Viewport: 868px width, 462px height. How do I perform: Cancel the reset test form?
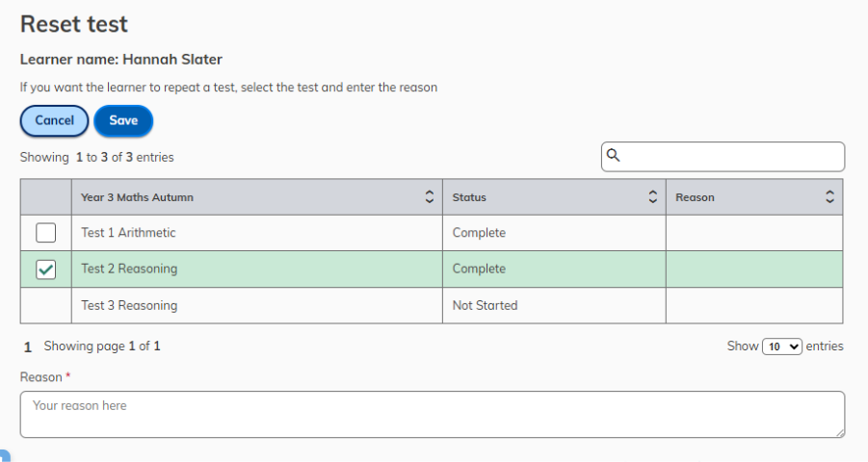click(x=54, y=120)
